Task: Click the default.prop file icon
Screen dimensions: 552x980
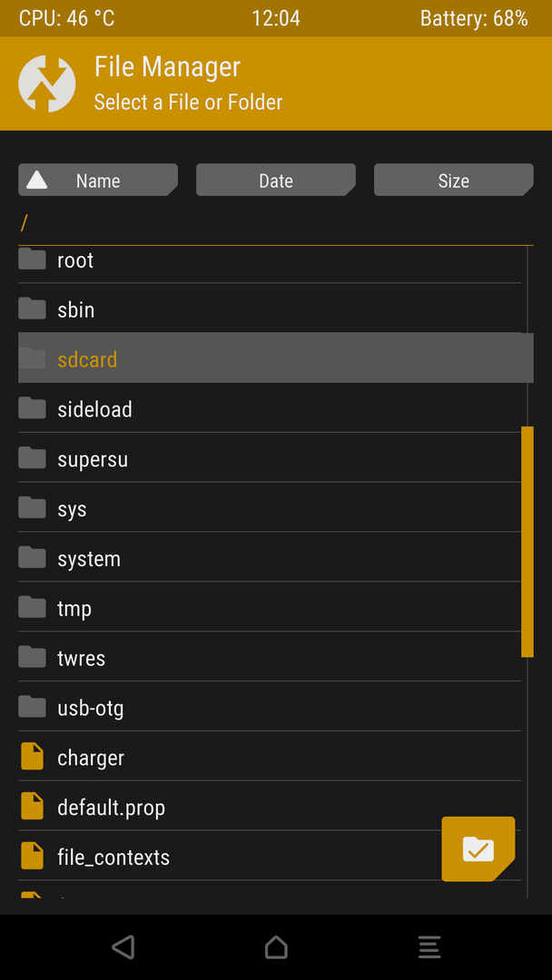Action: (x=33, y=807)
